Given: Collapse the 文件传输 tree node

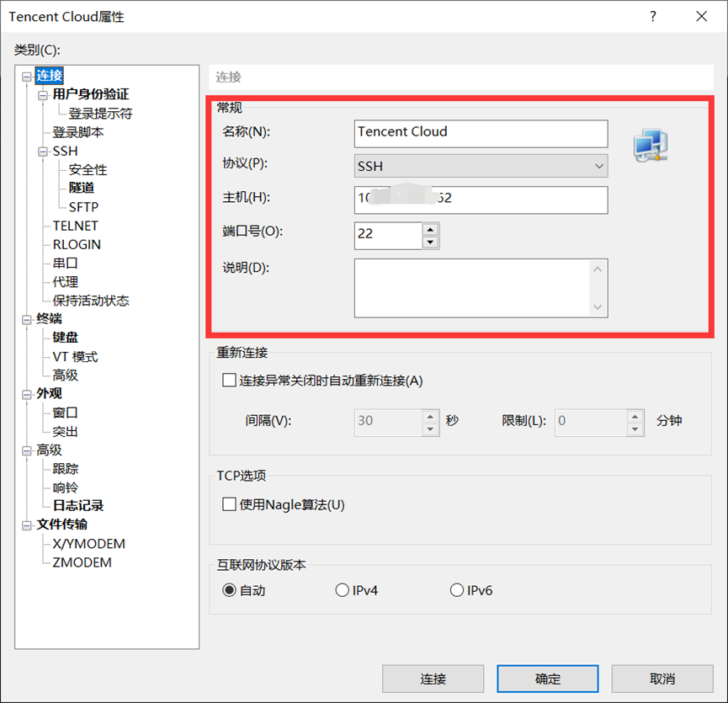Looking at the screenshot, I should 27,525.
